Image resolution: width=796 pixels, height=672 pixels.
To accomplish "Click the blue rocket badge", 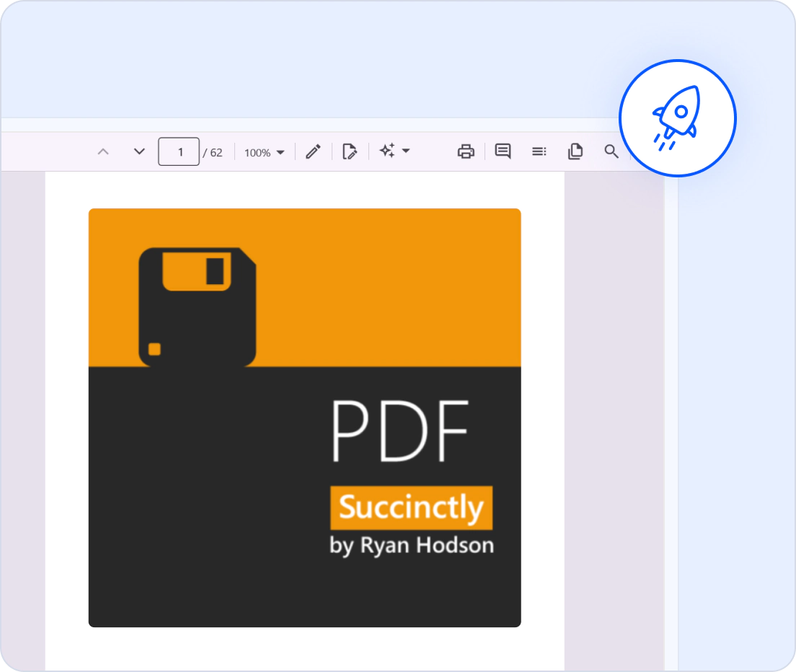I will [x=678, y=118].
